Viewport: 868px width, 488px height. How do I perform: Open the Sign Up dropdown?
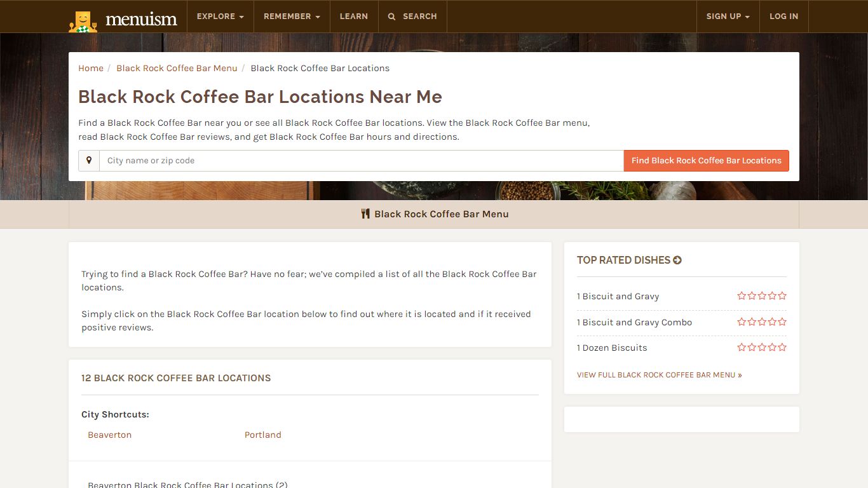(728, 17)
